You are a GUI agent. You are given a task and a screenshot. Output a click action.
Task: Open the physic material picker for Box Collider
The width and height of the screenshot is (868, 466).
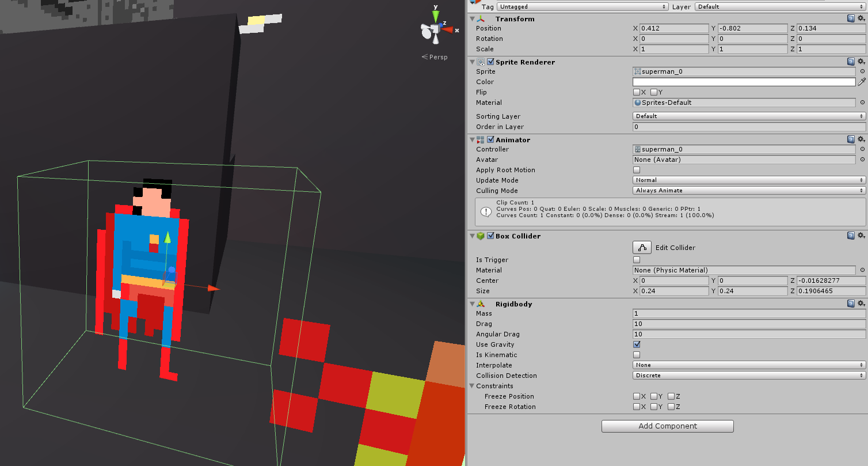pos(862,270)
